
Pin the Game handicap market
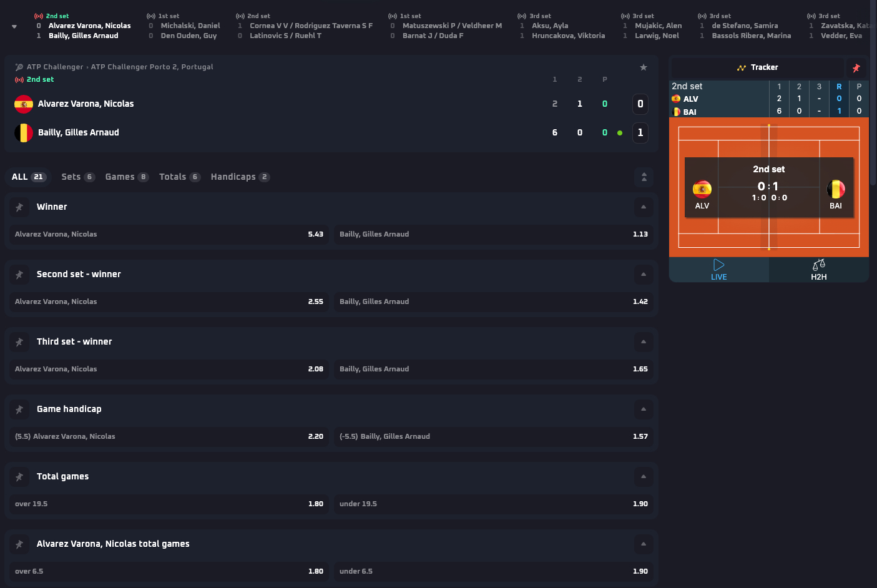19,409
